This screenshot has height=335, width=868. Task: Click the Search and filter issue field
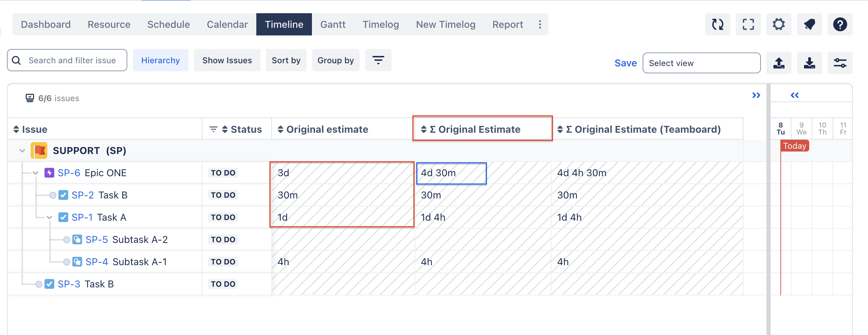[x=72, y=60]
